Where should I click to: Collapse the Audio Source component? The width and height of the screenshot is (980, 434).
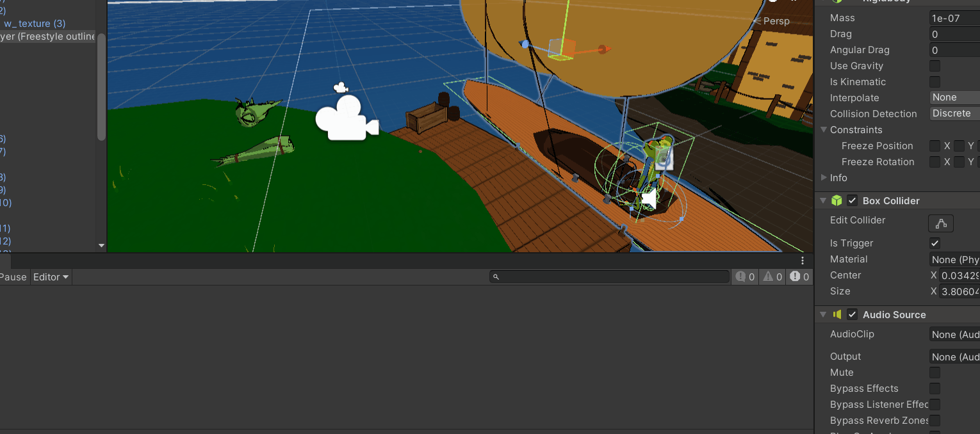(x=824, y=314)
